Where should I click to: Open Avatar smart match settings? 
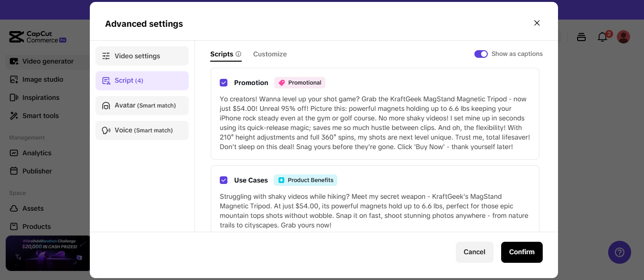point(142,106)
